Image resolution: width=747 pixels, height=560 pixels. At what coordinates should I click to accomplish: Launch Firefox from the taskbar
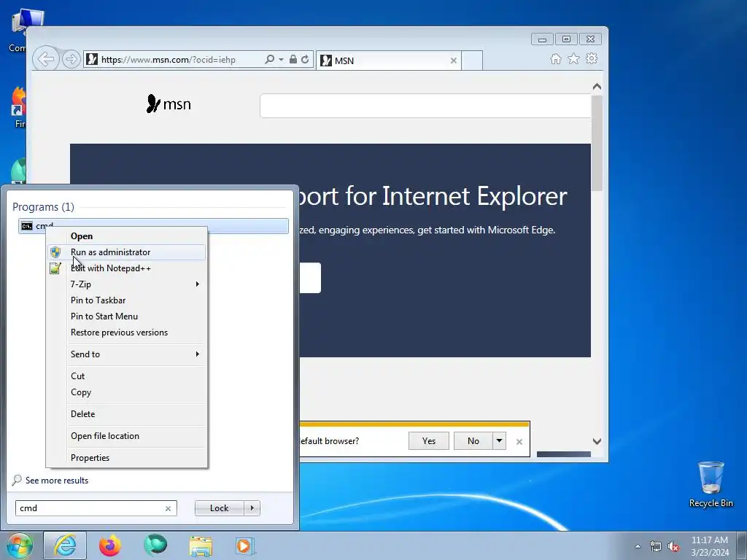[x=110, y=545]
